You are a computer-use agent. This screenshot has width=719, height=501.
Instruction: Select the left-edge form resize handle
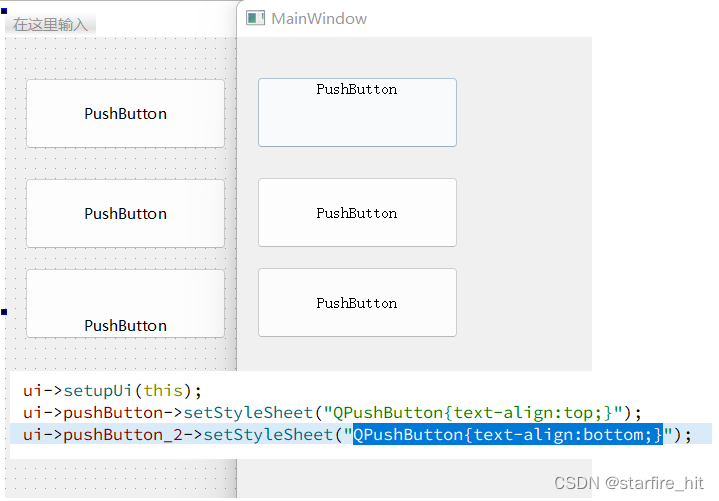4,312
